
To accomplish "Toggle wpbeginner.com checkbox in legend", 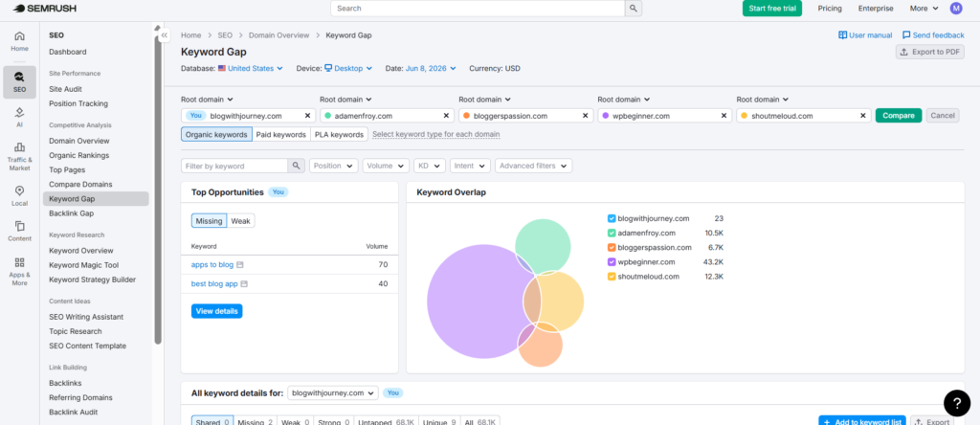I will coord(612,262).
